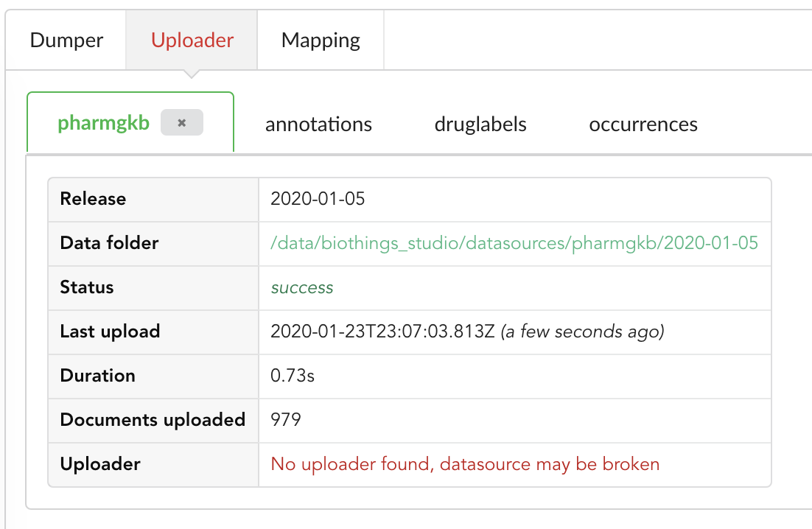Select the Uploader tab
This screenshot has width=812, height=529.
point(192,41)
